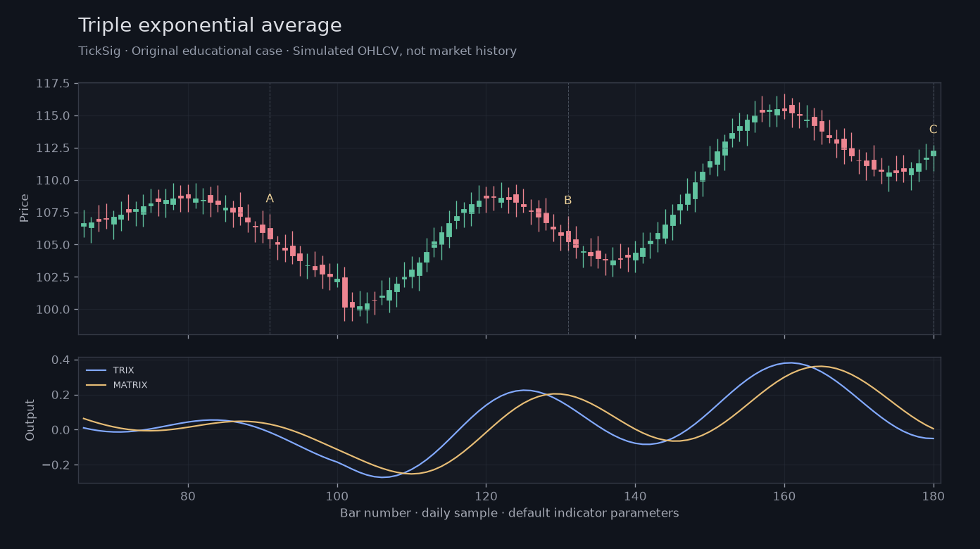Click bar number tick 100
Screen dimensions: 980x549
coord(337,495)
